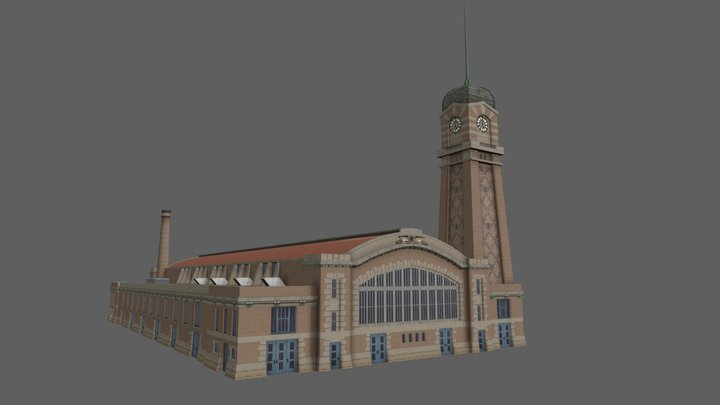720x405 pixels.
Task: Click the right clock face on tower
Action: 482,124
